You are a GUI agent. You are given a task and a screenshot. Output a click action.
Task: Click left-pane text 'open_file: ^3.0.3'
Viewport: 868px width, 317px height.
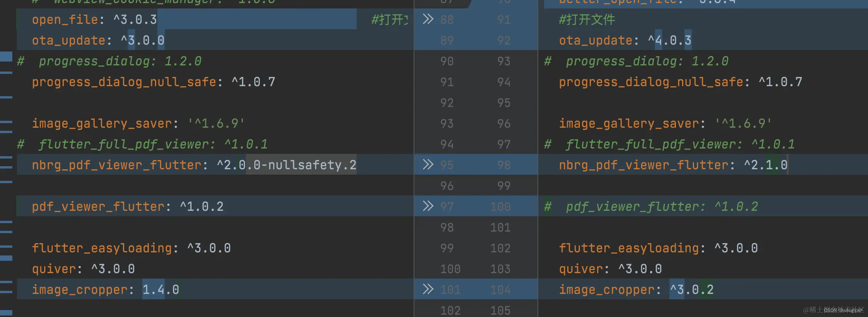point(94,20)
